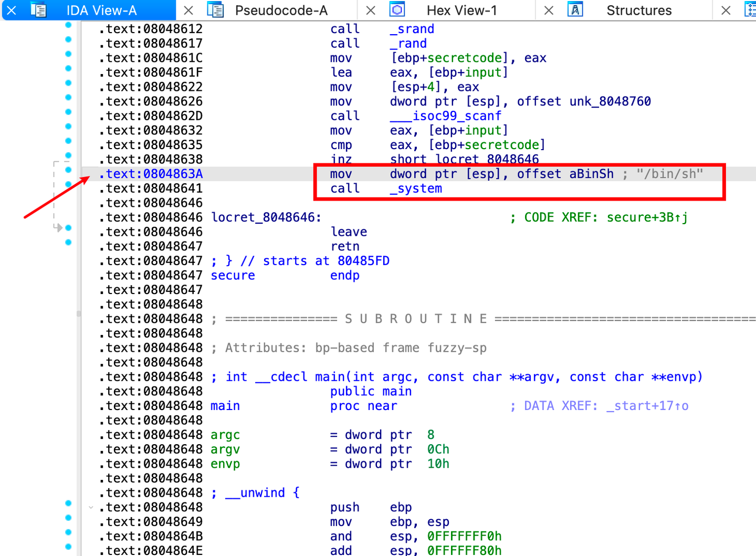Click the argv stack variable definition
Image resolution: width=756 pixels, height=556 pixels.
(x=225, y=449)
